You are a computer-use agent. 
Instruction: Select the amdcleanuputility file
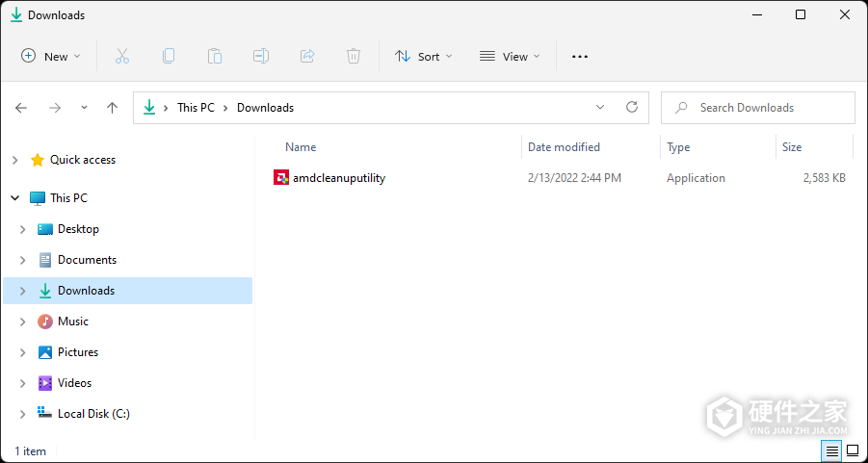pos(339,178)
